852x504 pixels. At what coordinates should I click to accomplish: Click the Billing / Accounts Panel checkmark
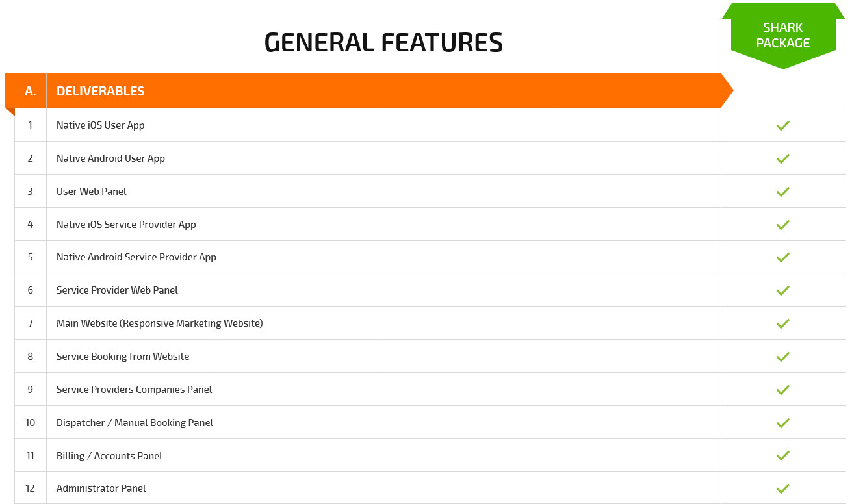pos(783,456)
